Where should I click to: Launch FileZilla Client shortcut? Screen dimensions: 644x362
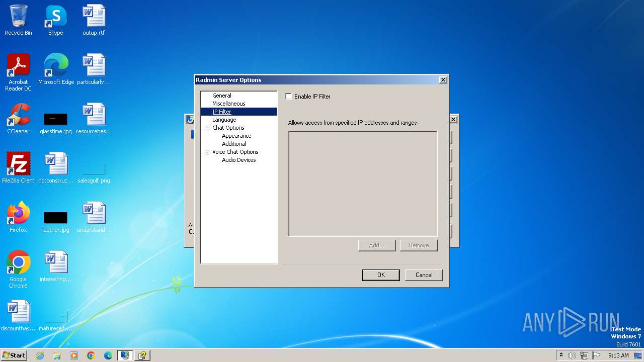[x=18, y=167]
